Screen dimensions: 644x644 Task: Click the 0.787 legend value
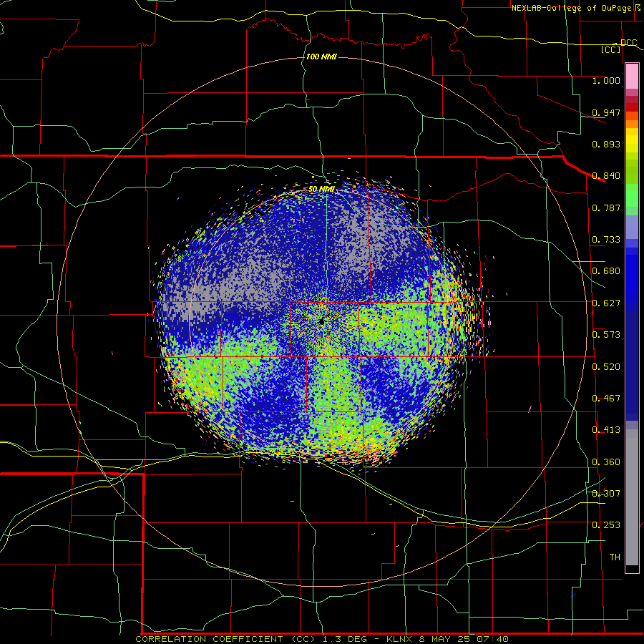[x=606, y=208]
